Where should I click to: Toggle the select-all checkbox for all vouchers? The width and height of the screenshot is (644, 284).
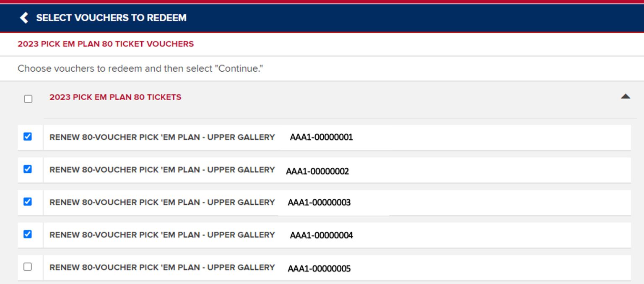pyautogui.click(x=29, y=99)
